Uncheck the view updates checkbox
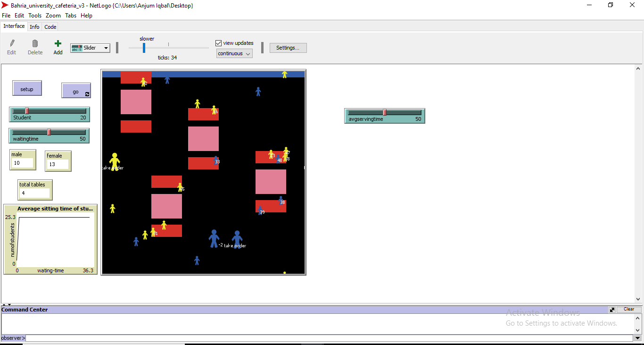644x345 pixels. pyautogui.click(x=218, y=43)
